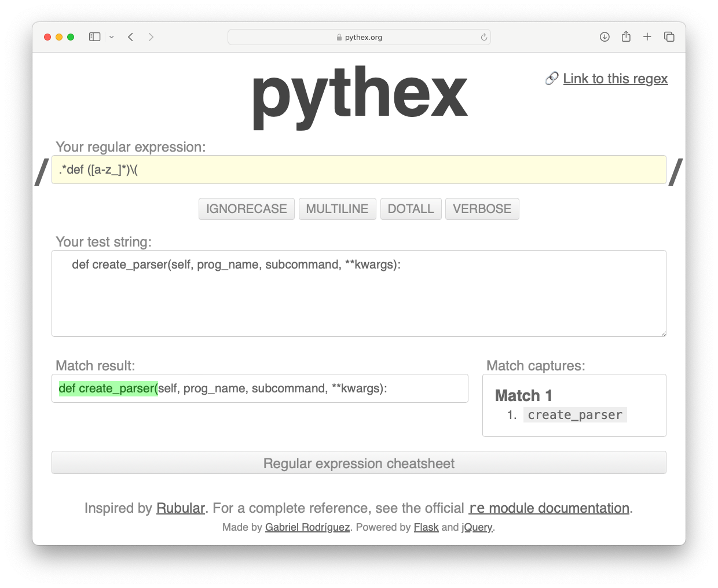Open the share icon
The height and width of the screenshot is (588, 718).
pyautogui.click(x=626, y=36)
